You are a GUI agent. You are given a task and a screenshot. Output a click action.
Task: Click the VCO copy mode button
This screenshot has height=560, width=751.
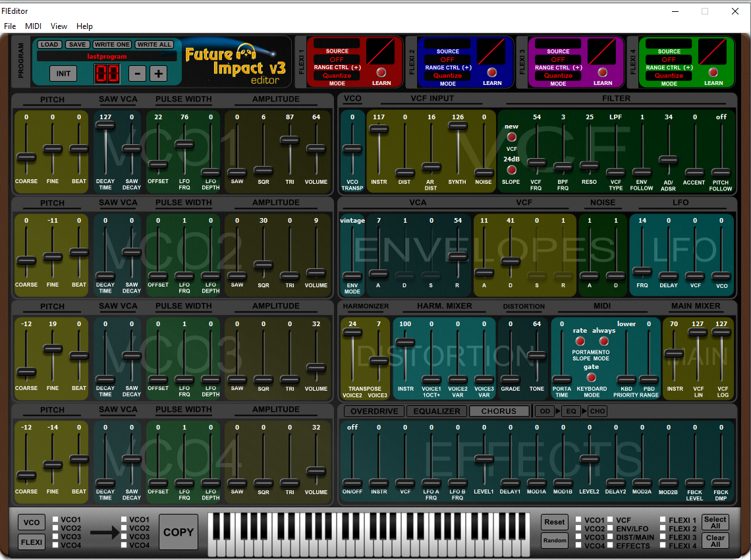pos(32,522)
